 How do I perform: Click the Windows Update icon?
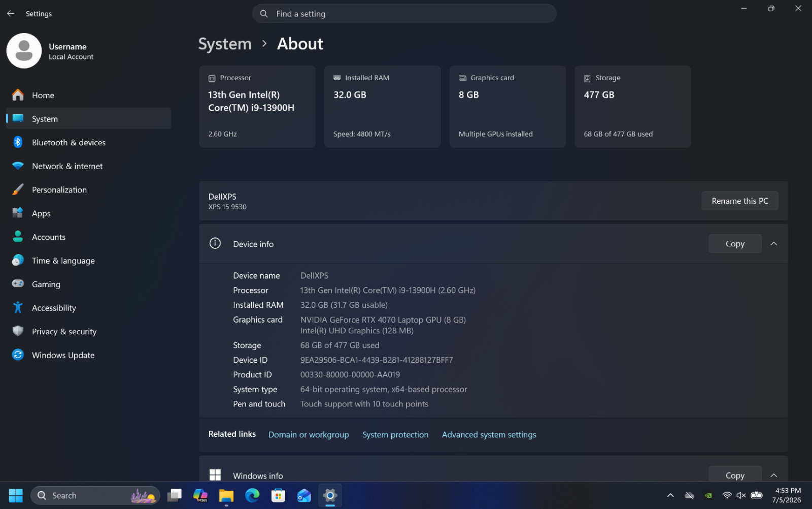[x=18, y=355]
